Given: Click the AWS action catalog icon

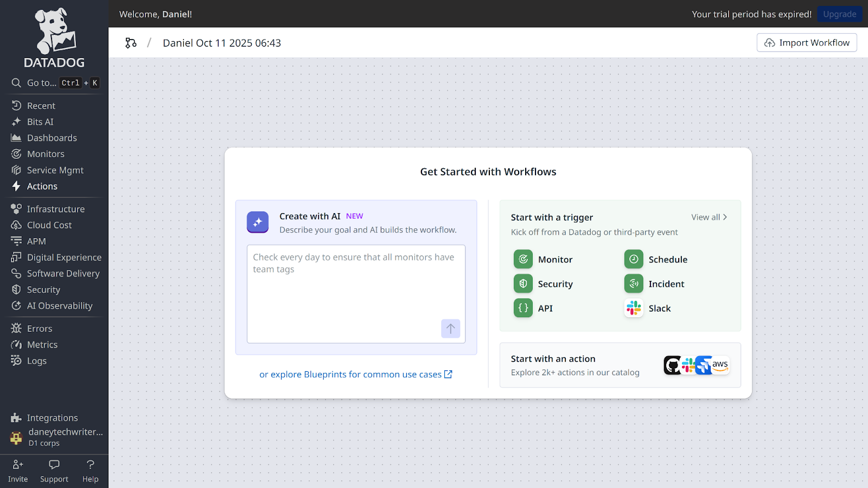Looking at the screenshot, I should point(720,365).
